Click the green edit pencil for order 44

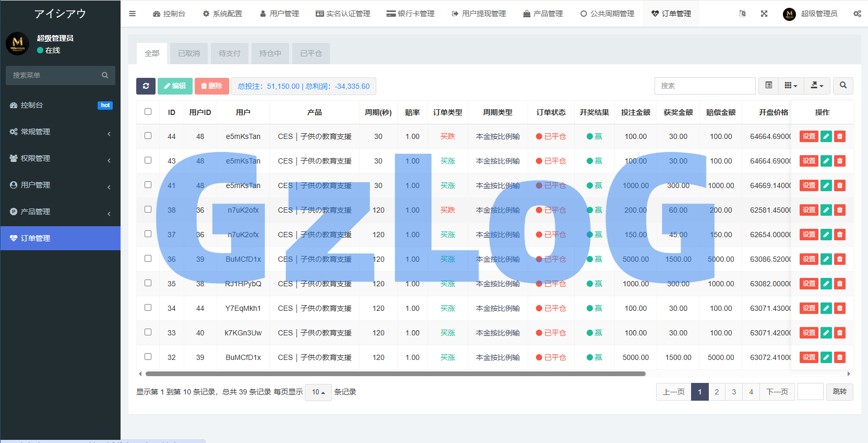(x=826, y=136)
